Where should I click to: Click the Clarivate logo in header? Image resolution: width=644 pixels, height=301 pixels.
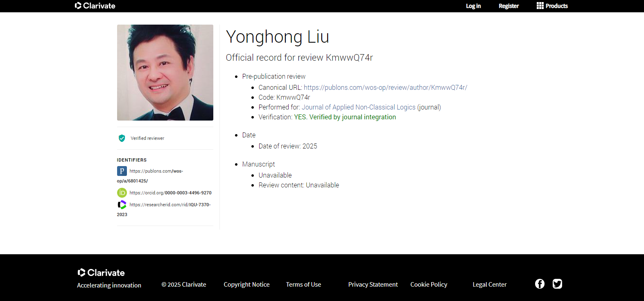click(95, 6)
